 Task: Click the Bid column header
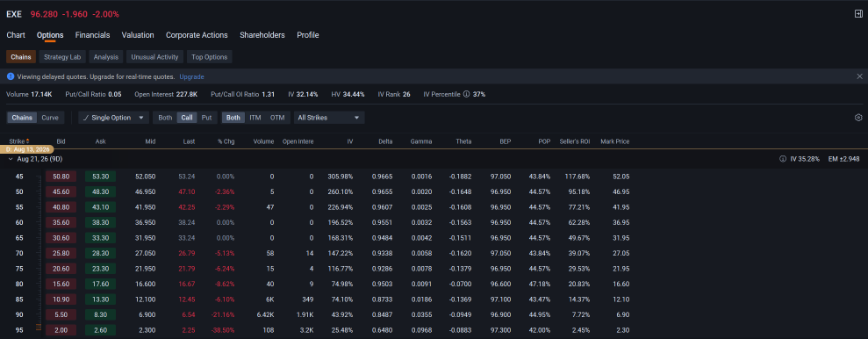click(61, 141)
